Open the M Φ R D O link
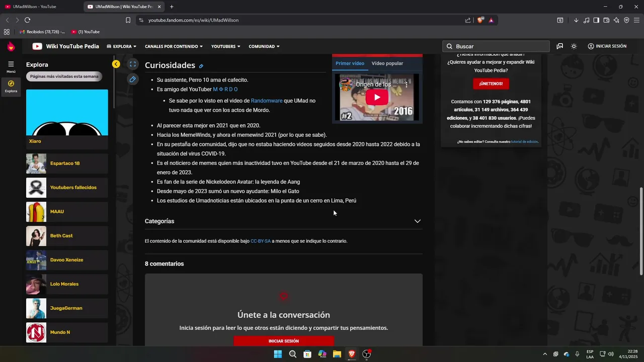Screen dimensions: 644x362 (x=225, y=89)
